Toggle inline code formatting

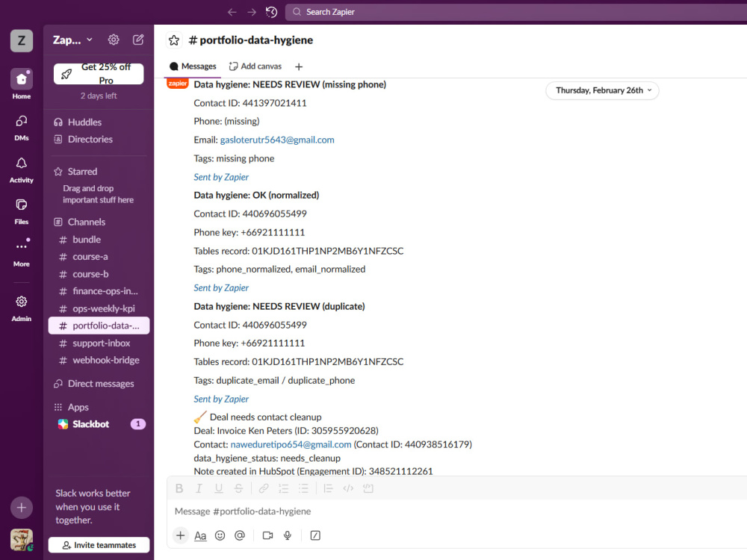tap(348, 488)
